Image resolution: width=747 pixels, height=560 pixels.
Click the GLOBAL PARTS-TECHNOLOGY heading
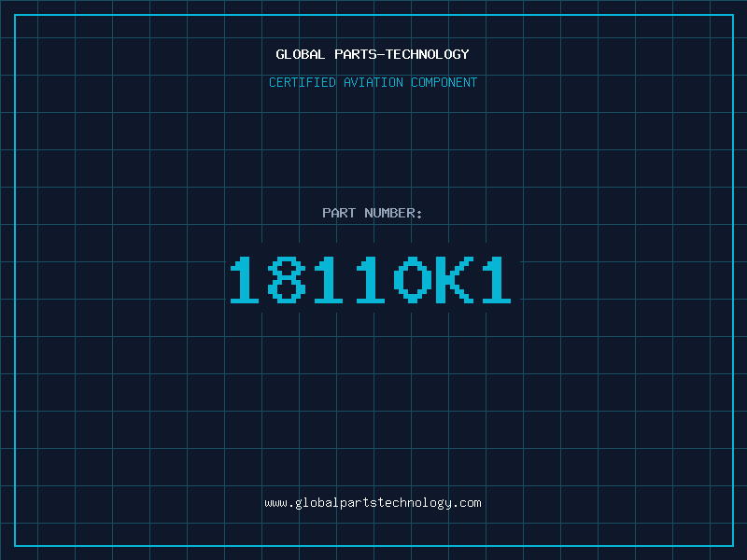click(373, 54)
